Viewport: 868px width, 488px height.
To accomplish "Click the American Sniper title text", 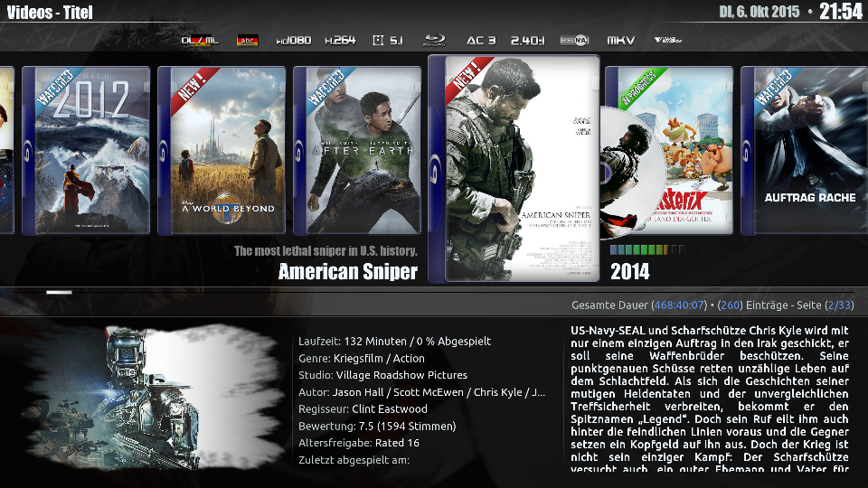I will coord(347,272).
